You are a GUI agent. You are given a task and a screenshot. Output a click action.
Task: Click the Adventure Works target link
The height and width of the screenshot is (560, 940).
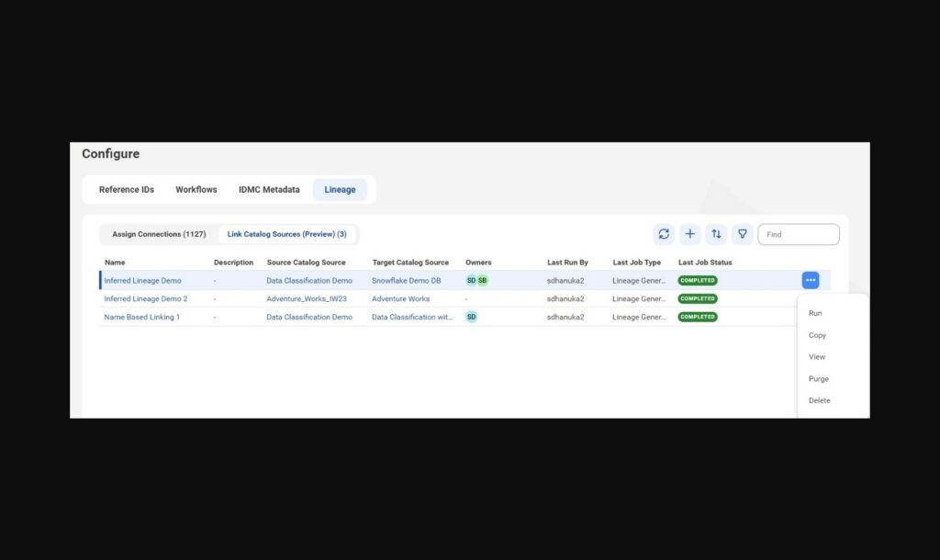(400, 298)
